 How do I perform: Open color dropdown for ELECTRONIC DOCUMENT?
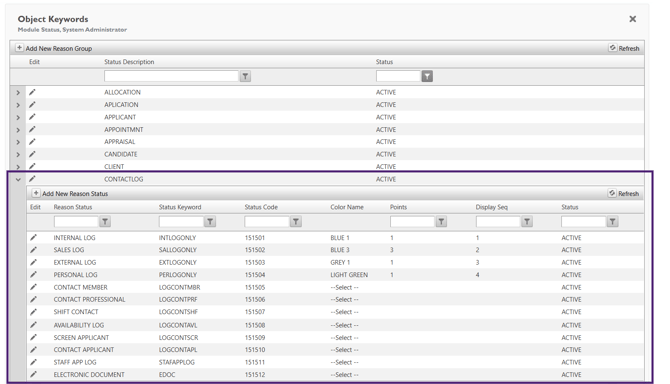click(x=344, y=375)
